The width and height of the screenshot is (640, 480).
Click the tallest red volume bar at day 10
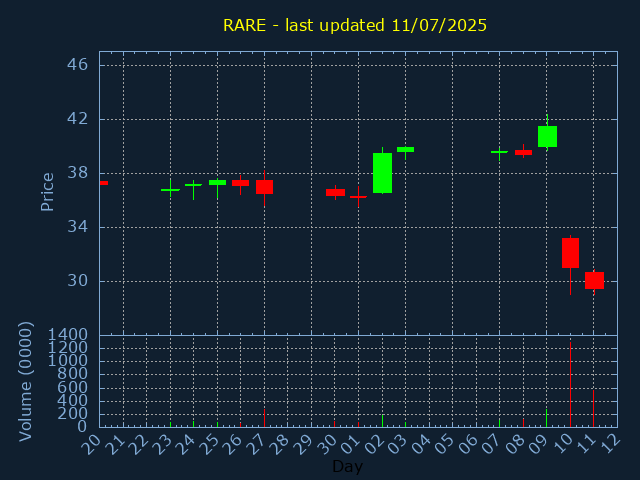tap(570, 384)
